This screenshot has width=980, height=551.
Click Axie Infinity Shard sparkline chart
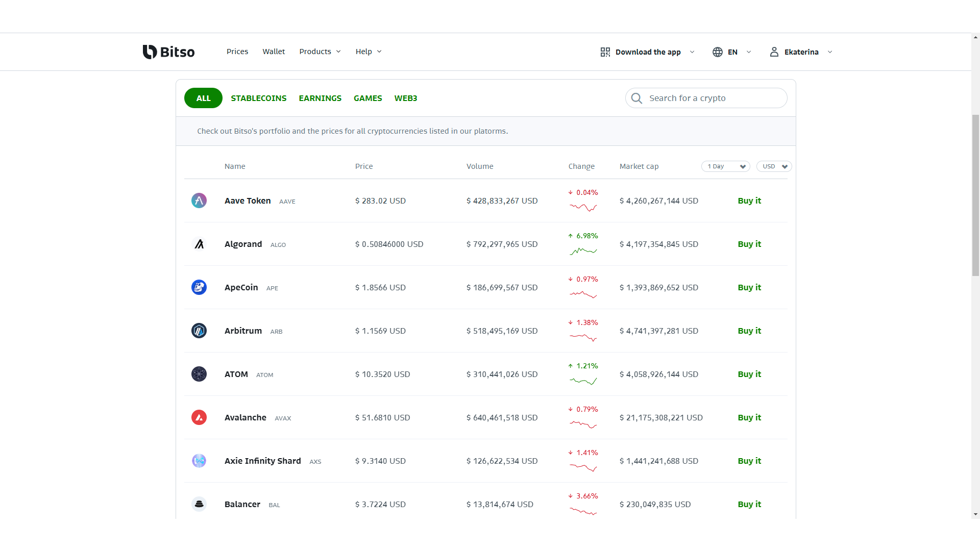click(x=583, y=467)
